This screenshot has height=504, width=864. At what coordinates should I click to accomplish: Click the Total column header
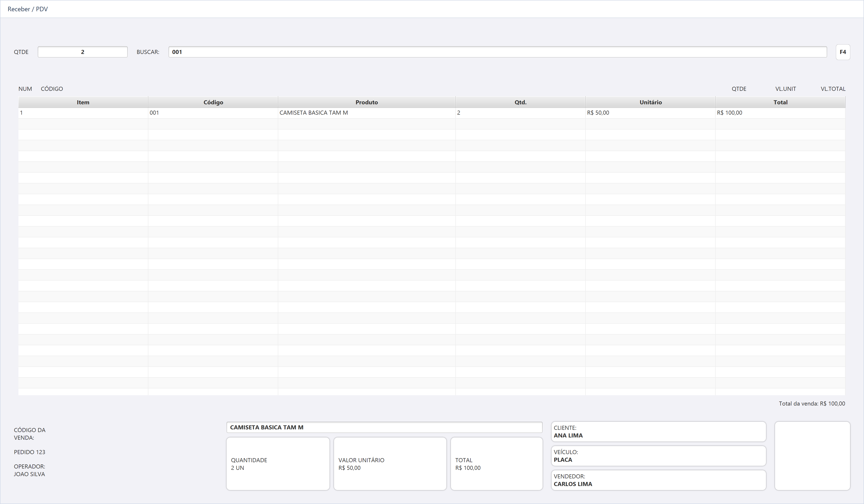780,102
